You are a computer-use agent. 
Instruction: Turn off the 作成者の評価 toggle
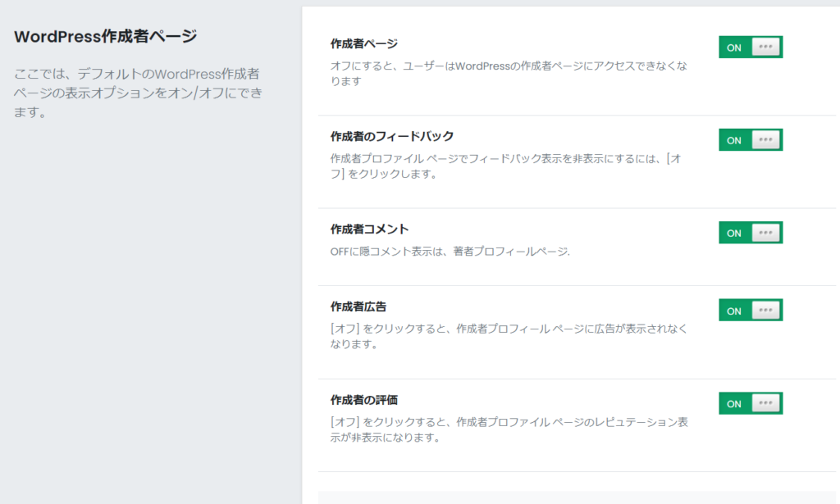751,403
